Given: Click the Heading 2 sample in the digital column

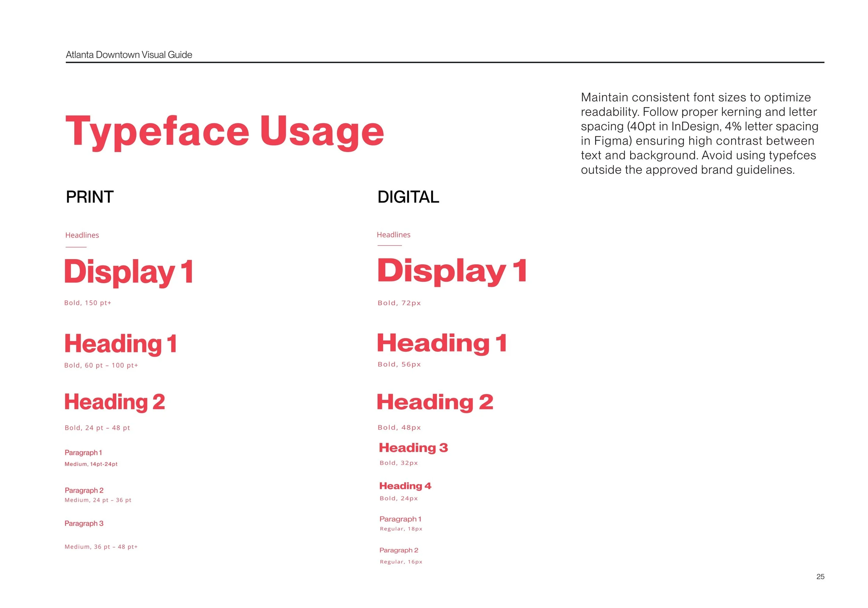Looking at the screenshot, I should click(x=435, y=402).
